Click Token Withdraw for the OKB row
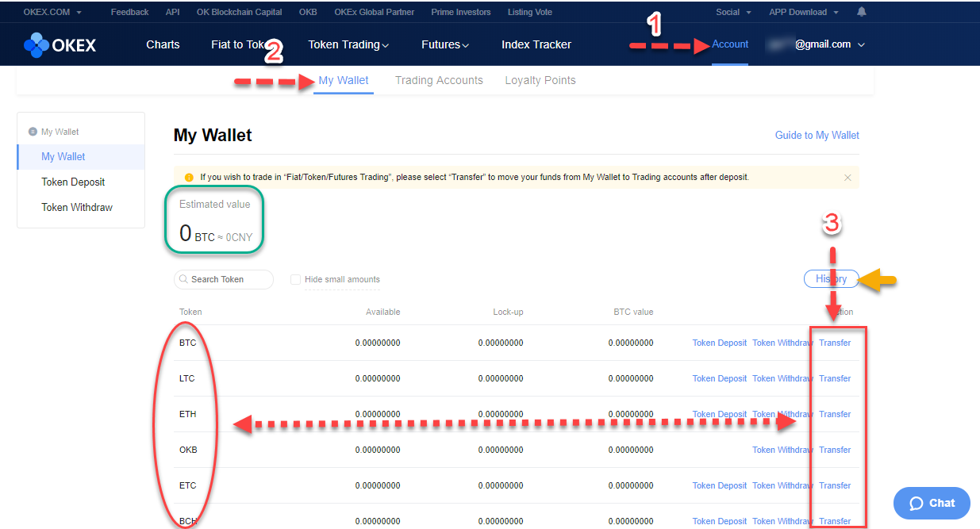The image size is (980, 529). [x=782, y=450]
